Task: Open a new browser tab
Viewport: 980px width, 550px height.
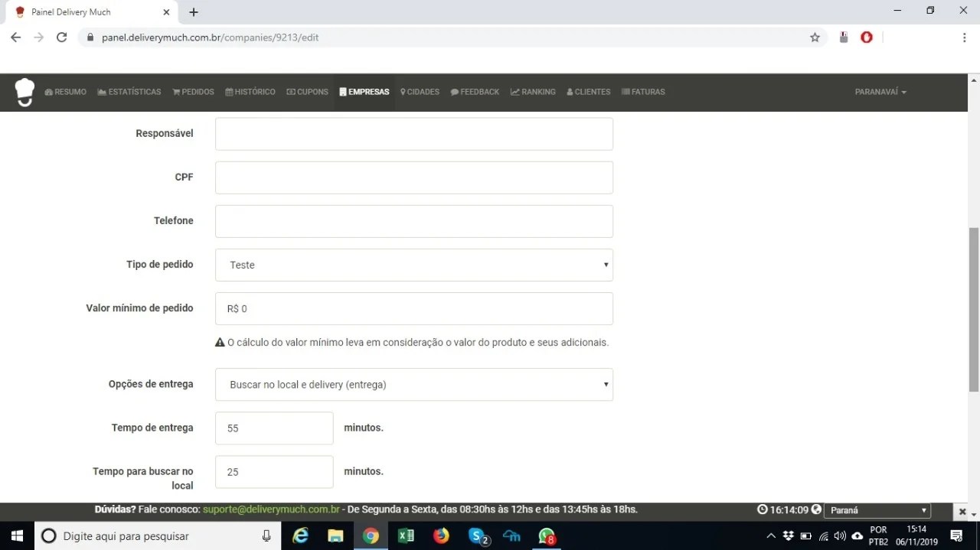Action: coord(194,12)
